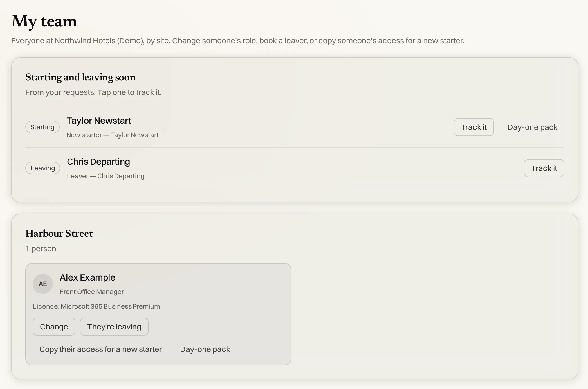Open Day-one pack for Taylor Newstart
This screenshot has width=588, height=389.
tap(532, 127)
